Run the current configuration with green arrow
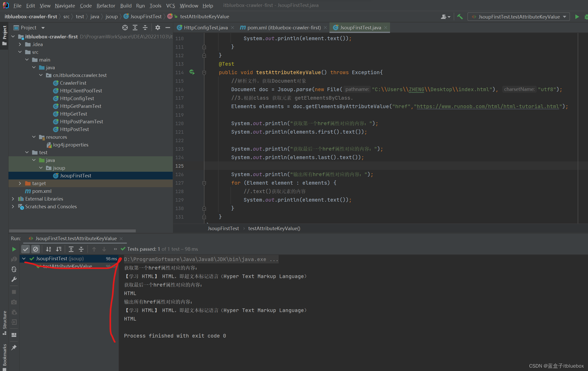 pos(577,17)
